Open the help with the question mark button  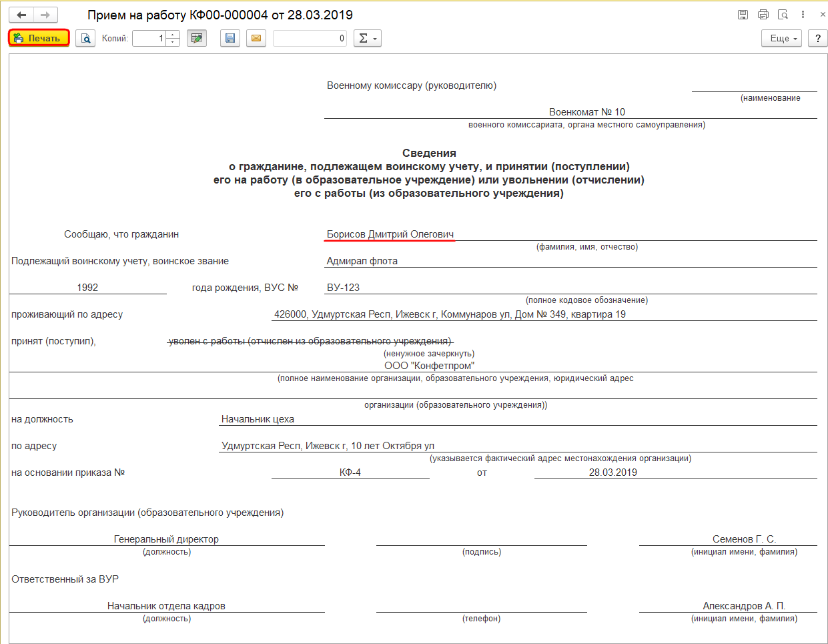click(817, 38)
